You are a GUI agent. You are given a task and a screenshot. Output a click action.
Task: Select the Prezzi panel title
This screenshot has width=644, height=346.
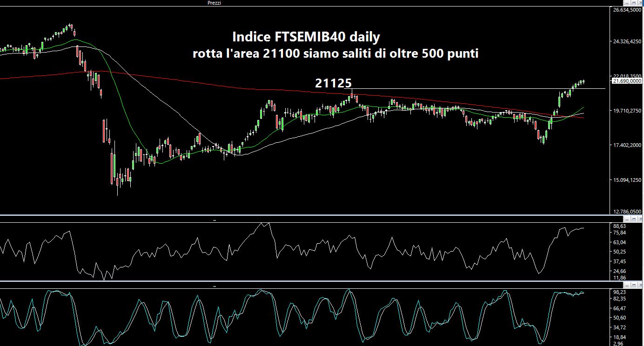click(x=214, y=3)
